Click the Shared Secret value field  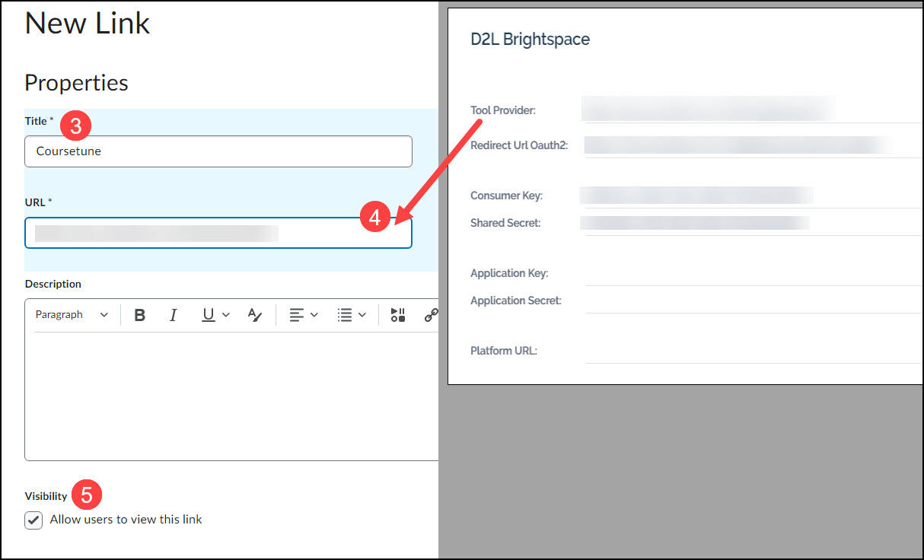click(754, 222)
